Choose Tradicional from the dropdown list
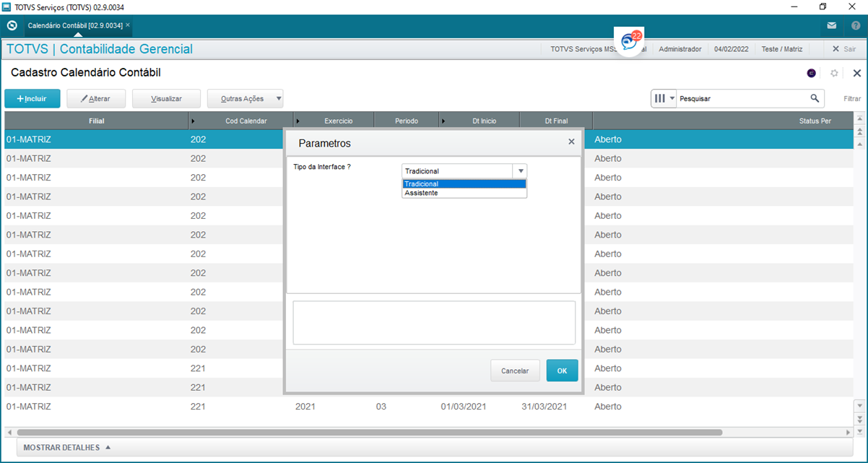868x463 pixels. [464, 184]
